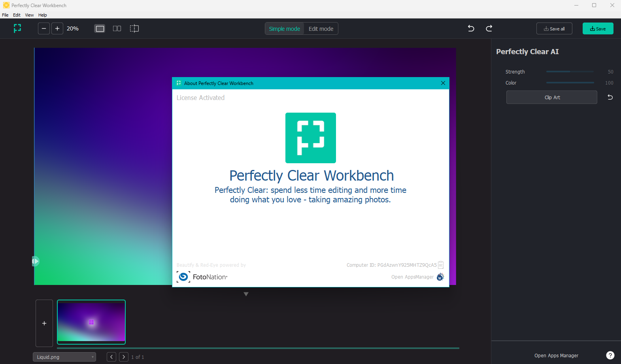Go to the previous image
Screen dimensions: 621x364
click(111, 357)
